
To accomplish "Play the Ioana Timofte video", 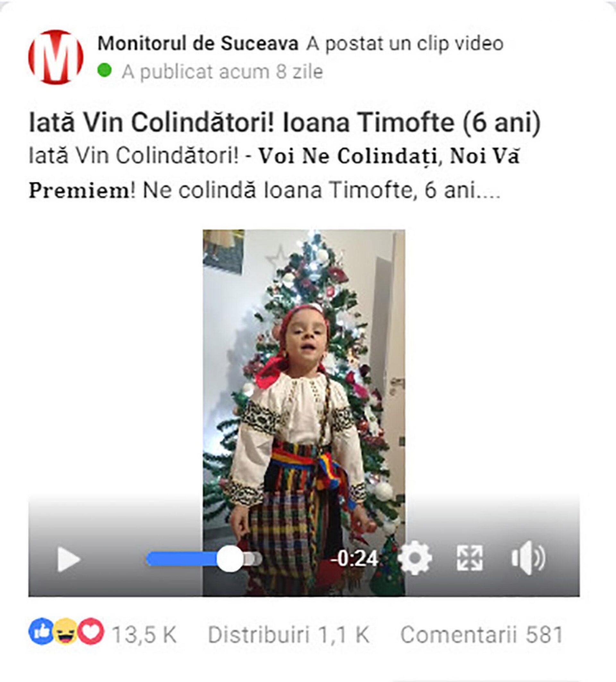I will coord(69,559).
